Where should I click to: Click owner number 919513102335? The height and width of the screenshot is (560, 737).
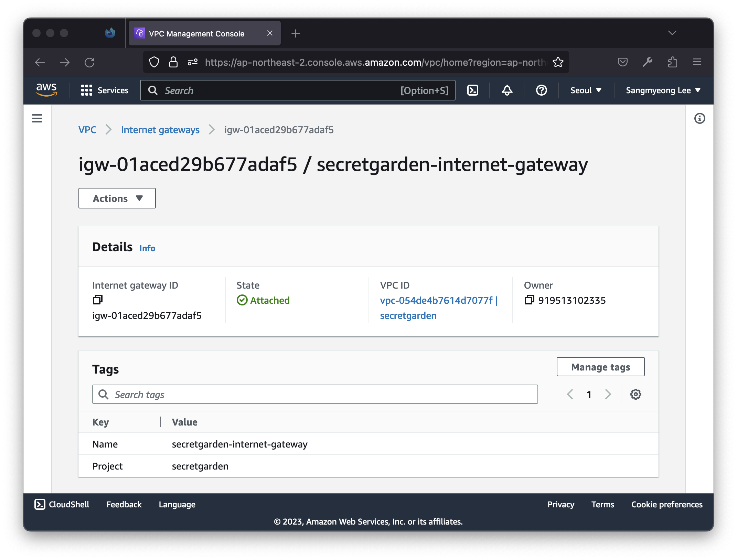click(572, 300)
